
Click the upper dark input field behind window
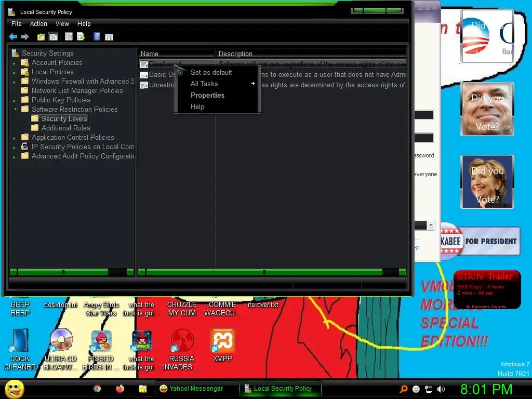424,115
